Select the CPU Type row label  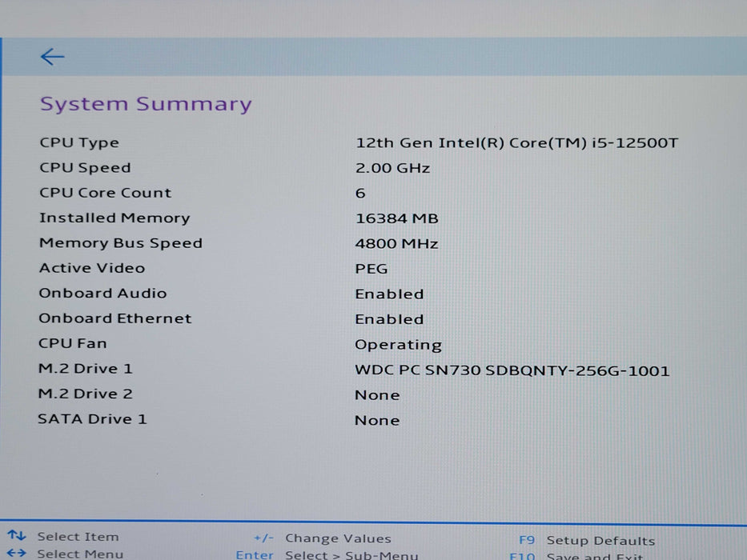tap(79, 143)
